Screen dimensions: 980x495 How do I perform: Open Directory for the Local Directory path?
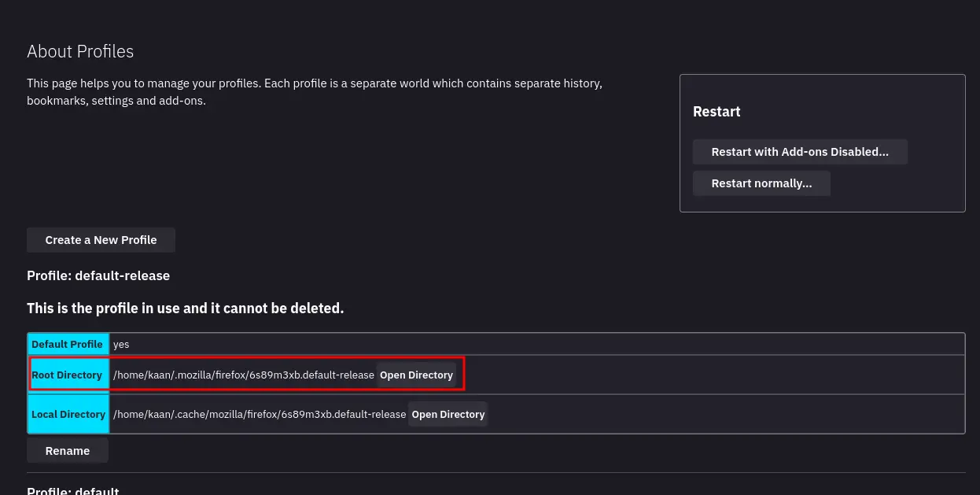click(448, 414)
